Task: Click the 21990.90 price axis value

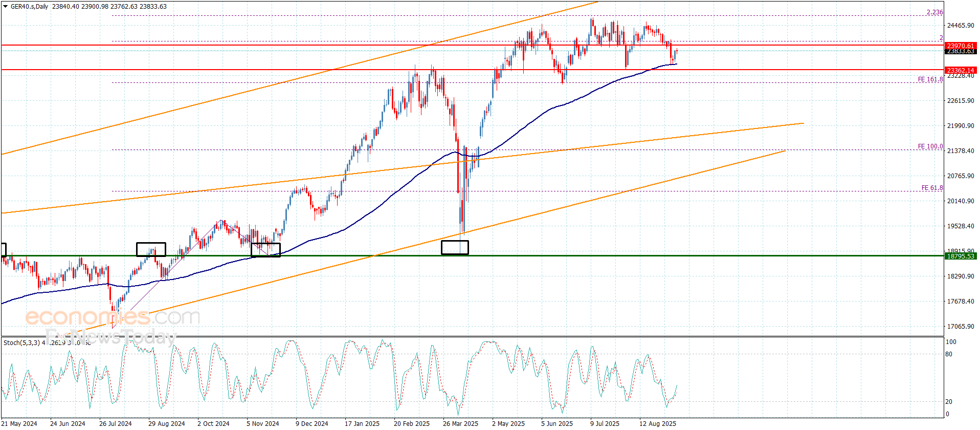Action: (x=961, y=126)
